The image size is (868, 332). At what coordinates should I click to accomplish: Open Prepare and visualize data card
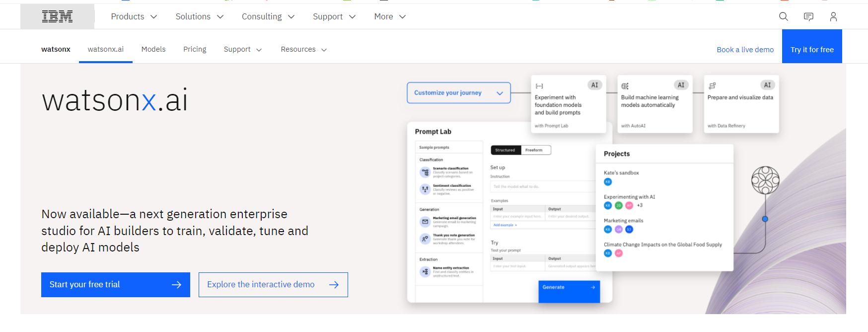[x=741, y=104]
